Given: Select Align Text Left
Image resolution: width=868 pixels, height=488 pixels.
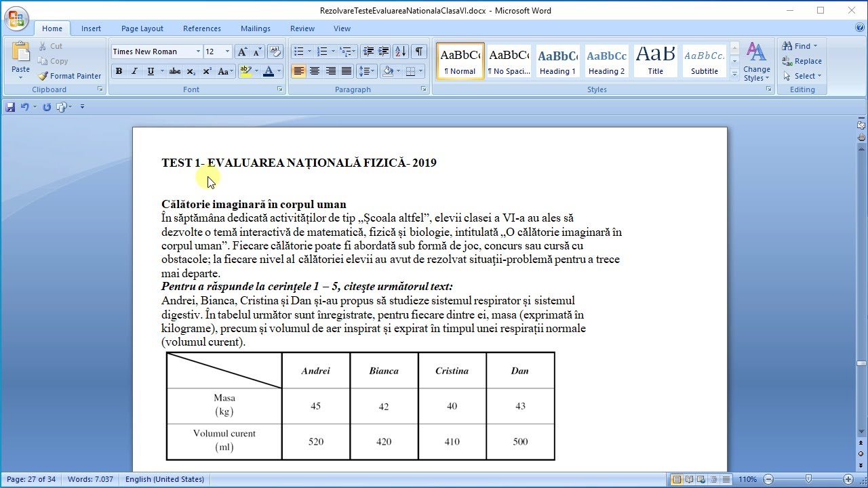Looking at the screenshot, I should [298, 71].
